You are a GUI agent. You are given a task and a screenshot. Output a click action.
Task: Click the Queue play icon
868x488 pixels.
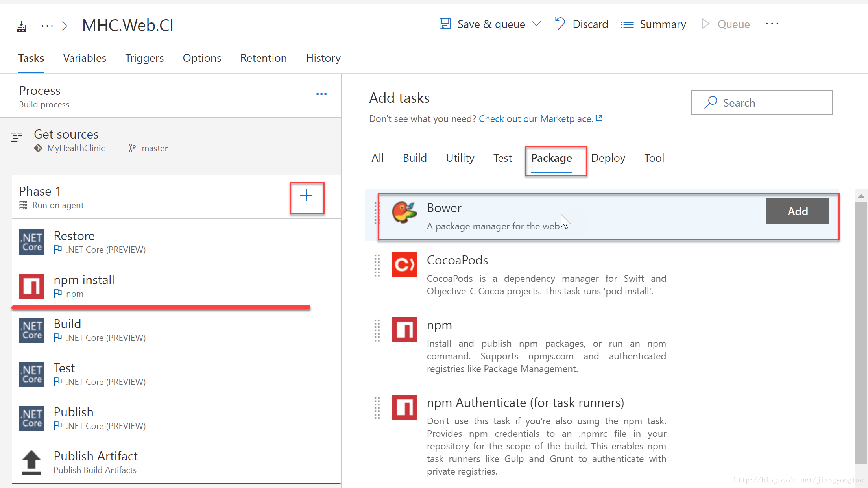click(705, 24)
